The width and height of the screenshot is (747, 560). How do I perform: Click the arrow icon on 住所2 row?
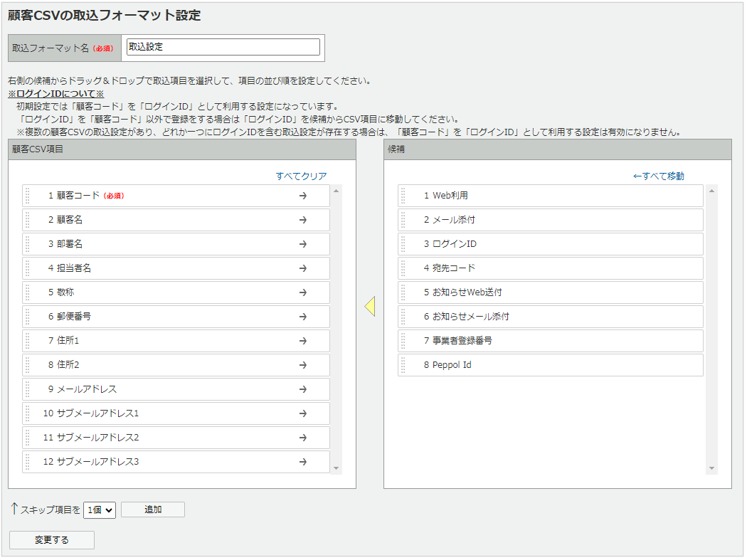[x=304, y=365]
